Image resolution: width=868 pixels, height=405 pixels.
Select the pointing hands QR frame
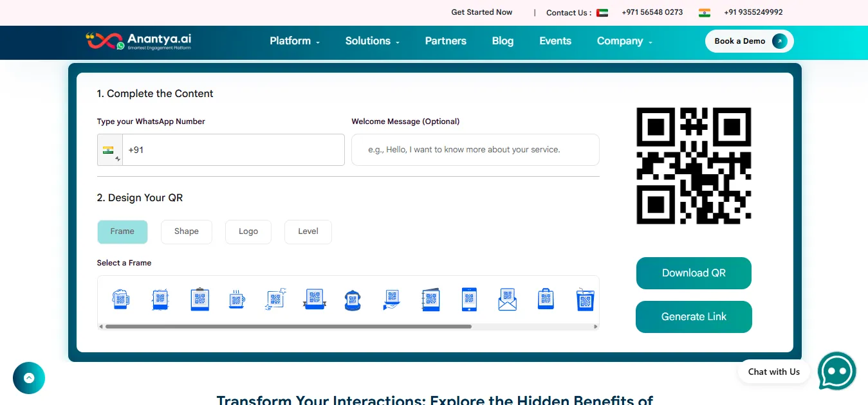pos(276,300)
